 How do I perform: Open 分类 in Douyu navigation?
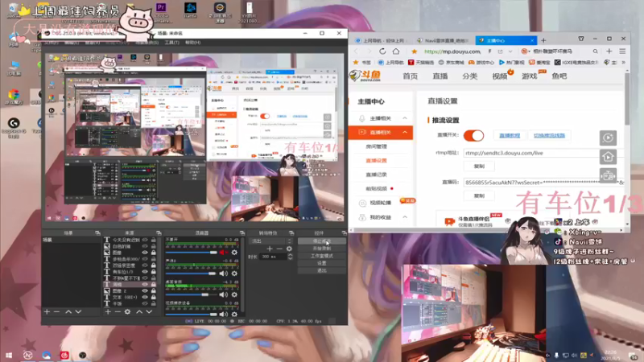[x=470, y=76]
